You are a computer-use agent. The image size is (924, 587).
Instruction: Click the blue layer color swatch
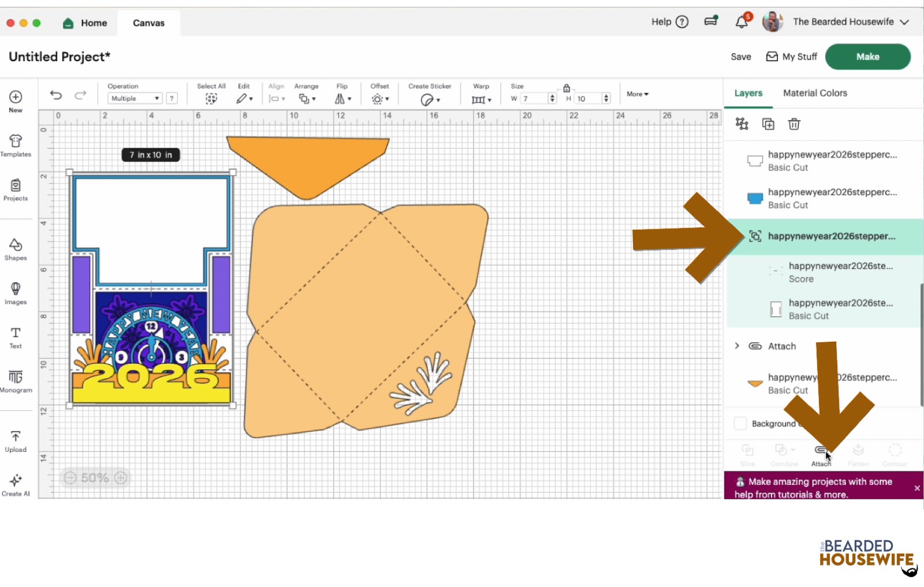pyautogui.click(x=755, y=199)
